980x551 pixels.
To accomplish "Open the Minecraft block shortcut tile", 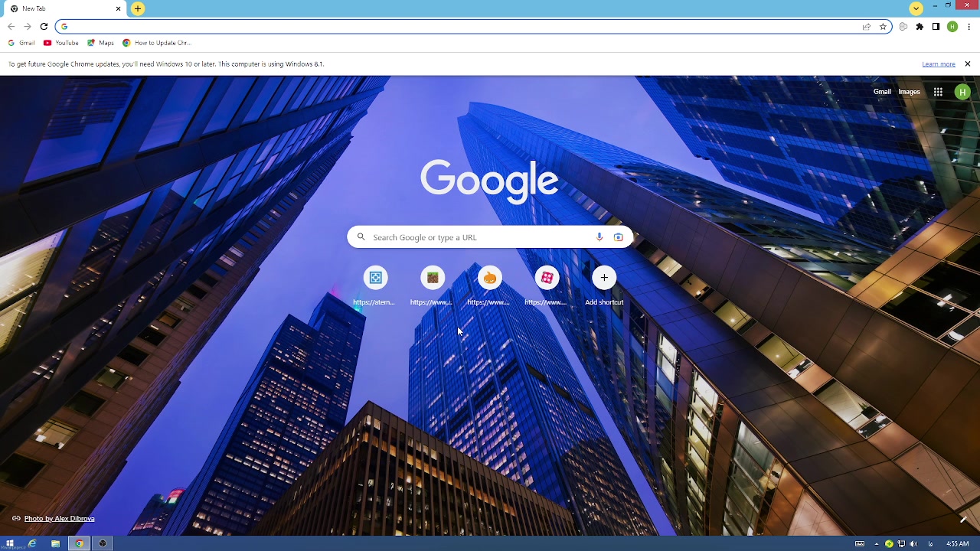I will pos(433,285).
